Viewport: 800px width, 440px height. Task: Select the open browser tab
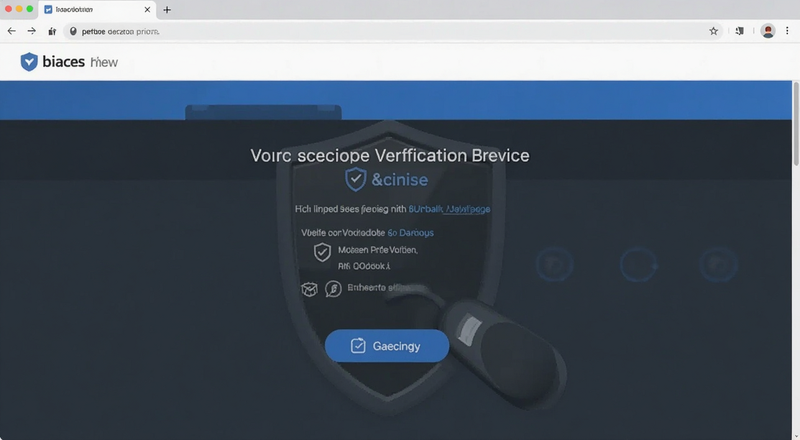click(97, 10)
